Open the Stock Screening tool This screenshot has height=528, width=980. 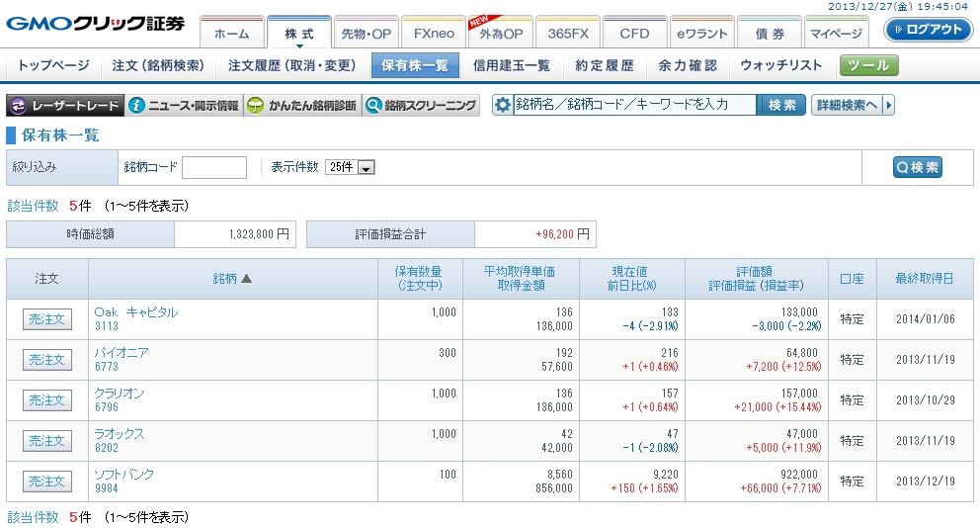[x=420, y=106]
